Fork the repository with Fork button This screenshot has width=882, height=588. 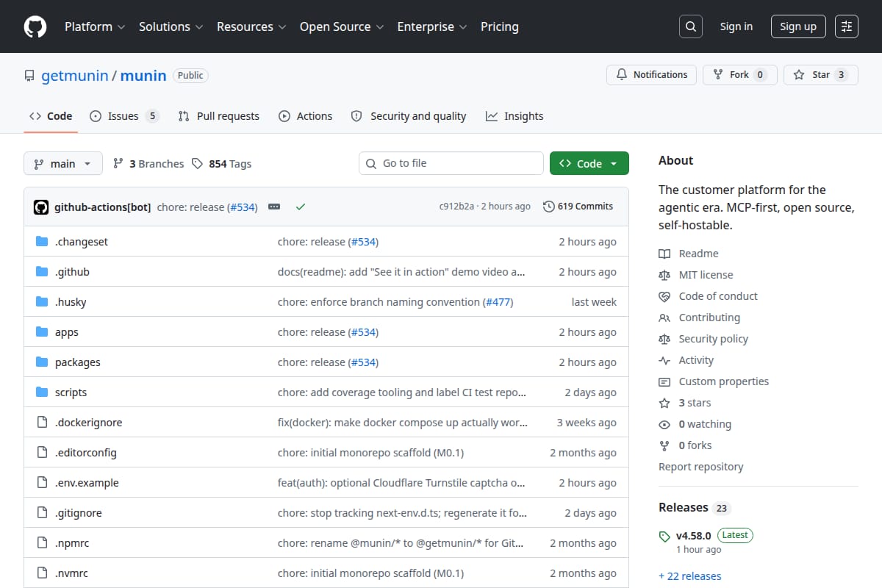pyautogui.click(x=739, y=75)
